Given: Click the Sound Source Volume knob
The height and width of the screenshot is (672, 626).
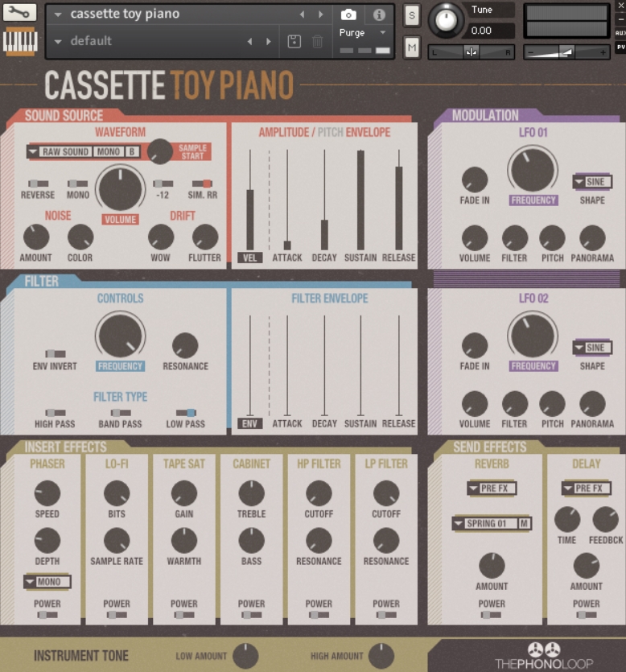Looking at the screenshot, I should [120, 189].
